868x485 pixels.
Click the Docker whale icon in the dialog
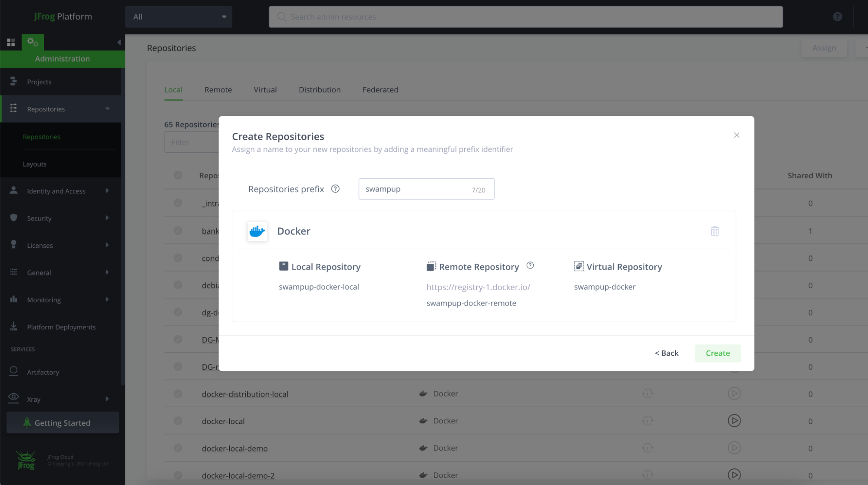coord(257,231)
